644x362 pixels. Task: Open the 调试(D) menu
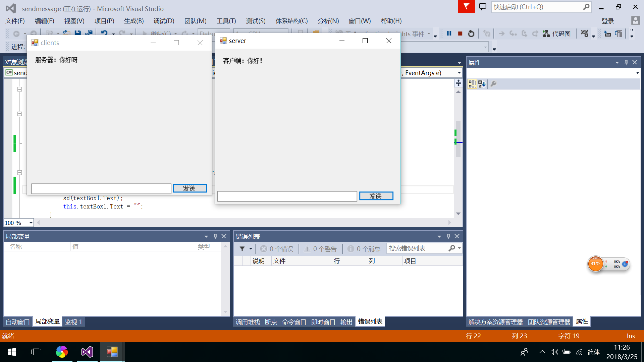164,21
